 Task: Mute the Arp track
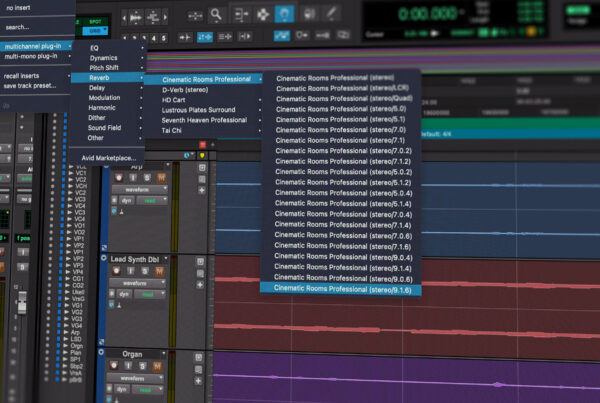tap(161, 178)
